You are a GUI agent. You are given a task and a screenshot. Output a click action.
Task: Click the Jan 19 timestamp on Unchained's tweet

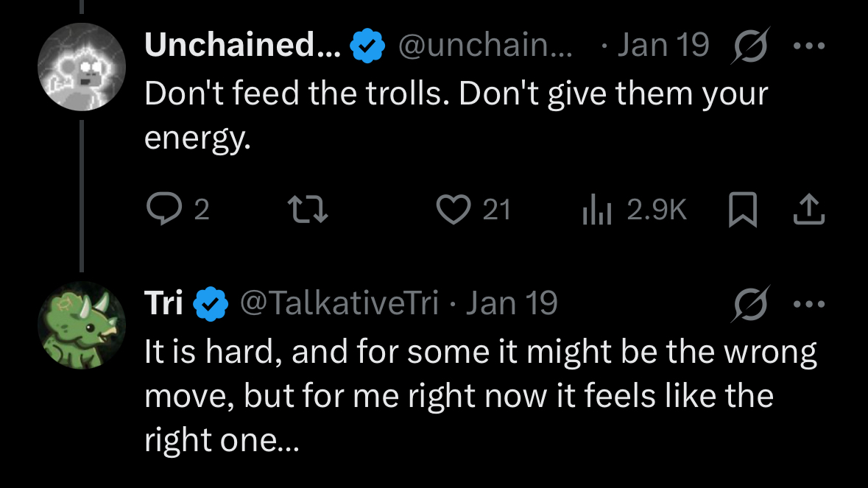[x=663, y=46]
